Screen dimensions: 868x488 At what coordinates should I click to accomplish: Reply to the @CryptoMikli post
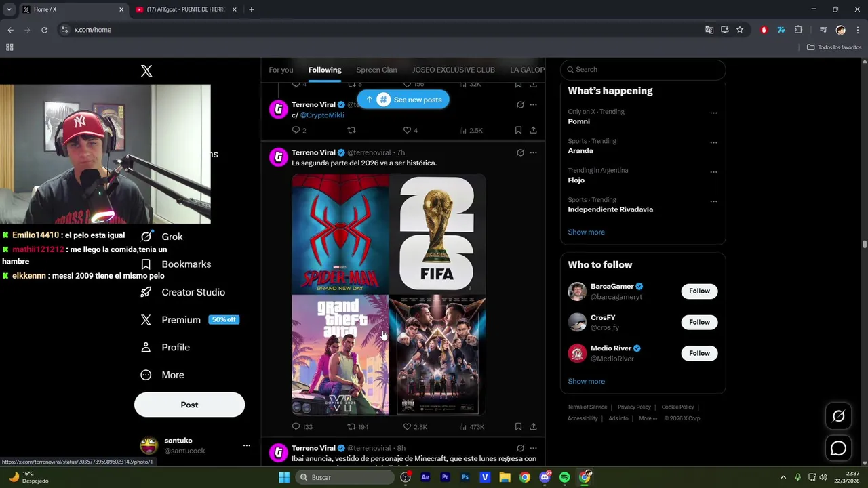[299, 130]
